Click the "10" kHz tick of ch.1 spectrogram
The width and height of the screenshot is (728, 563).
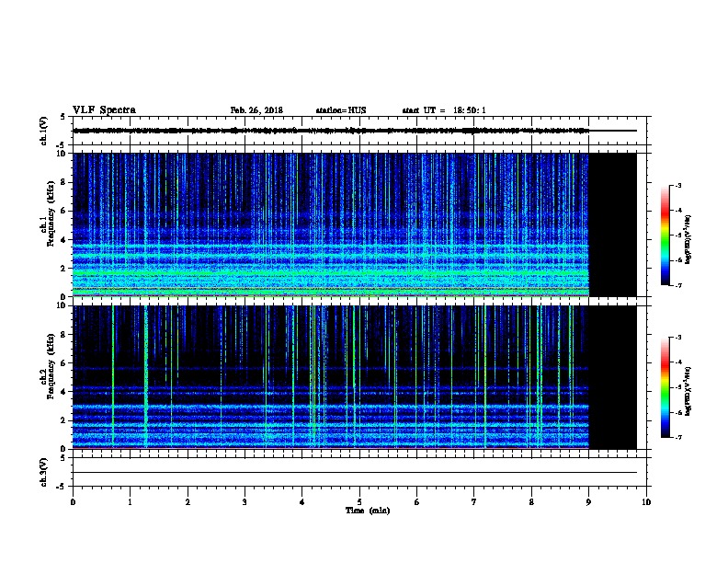click(x=61, y=154)
